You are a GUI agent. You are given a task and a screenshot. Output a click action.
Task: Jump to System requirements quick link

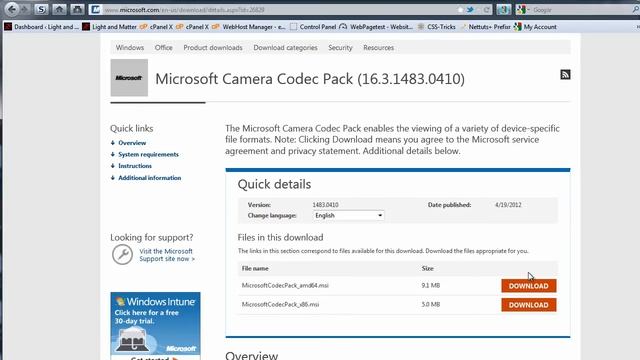[148, 154]
